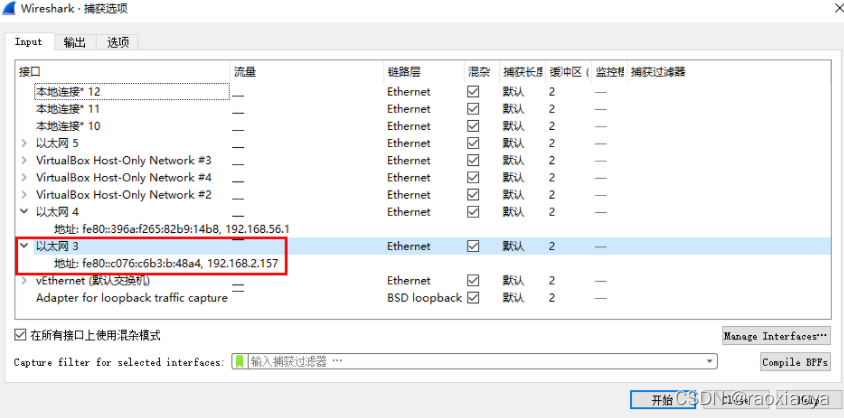Toggle promiscuous checkbox for VirtualBox Host-Only Network #4

click(x=473, y=178)
